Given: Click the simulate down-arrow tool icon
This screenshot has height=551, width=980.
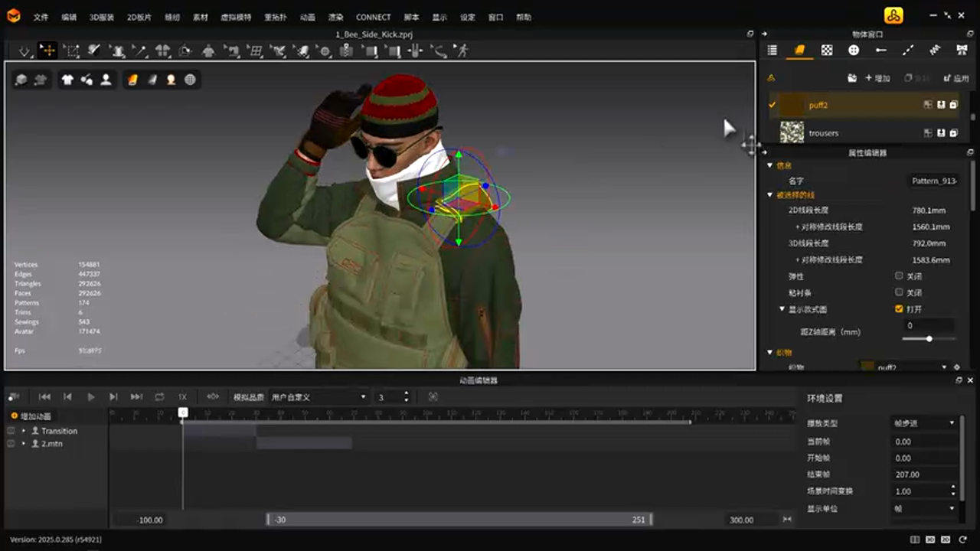Looking at the screenshot, I should 24,51.
